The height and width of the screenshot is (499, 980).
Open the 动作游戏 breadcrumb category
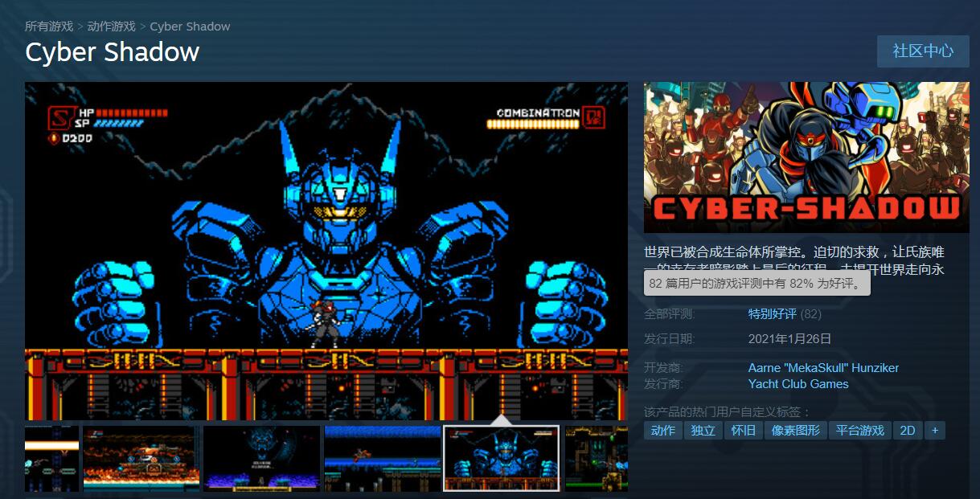pos(112,27)
